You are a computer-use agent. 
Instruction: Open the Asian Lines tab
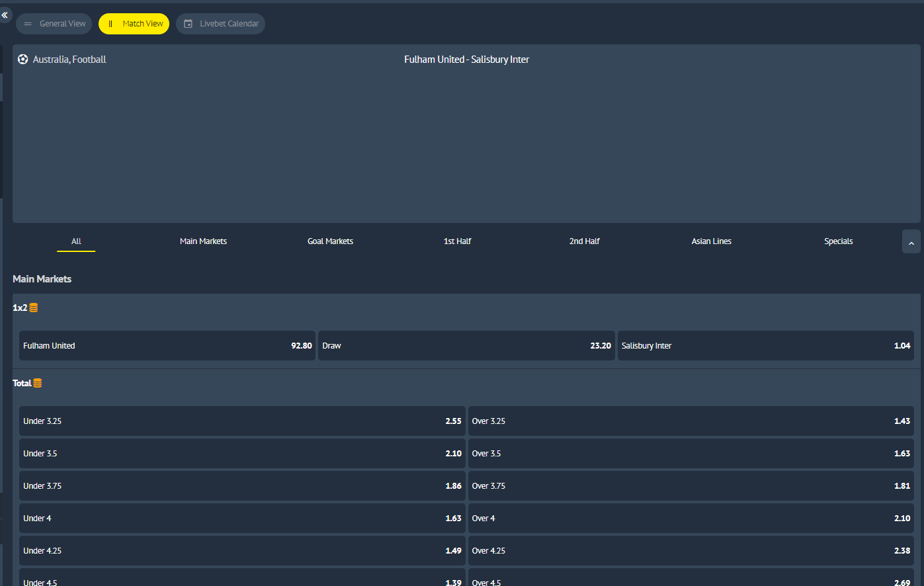point(711,241)
